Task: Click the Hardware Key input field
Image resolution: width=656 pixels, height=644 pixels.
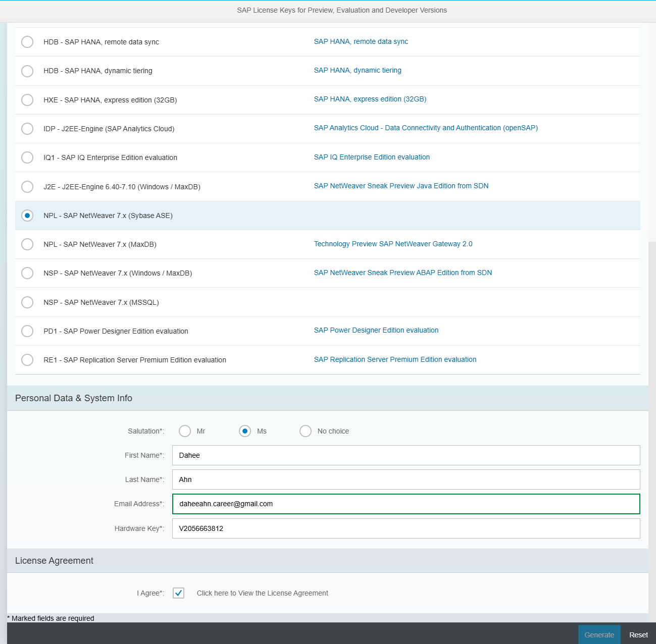Action: [406, 528]
